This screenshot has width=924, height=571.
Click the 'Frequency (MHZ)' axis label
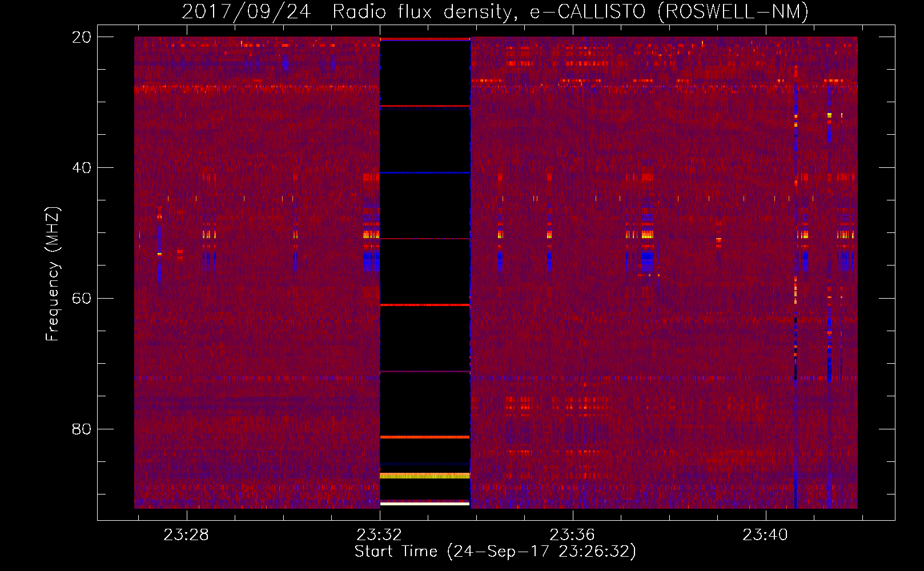(52, 274)
